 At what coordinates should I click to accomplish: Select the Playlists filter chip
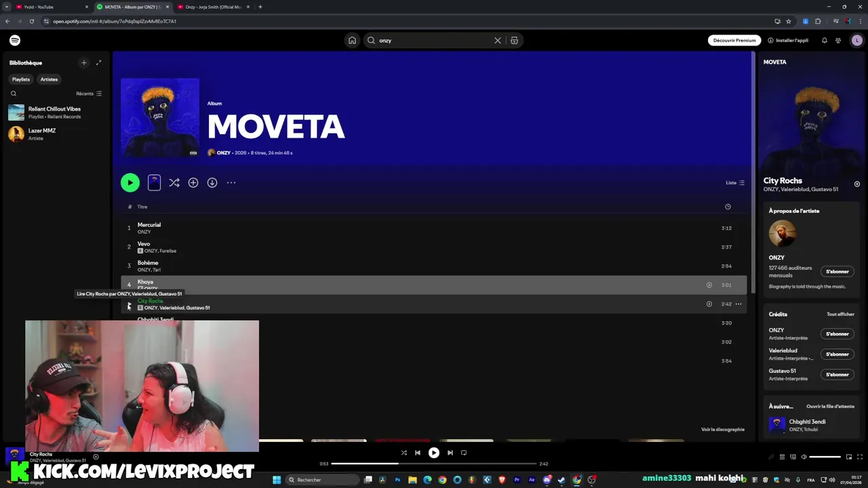[x=21, y=79]
